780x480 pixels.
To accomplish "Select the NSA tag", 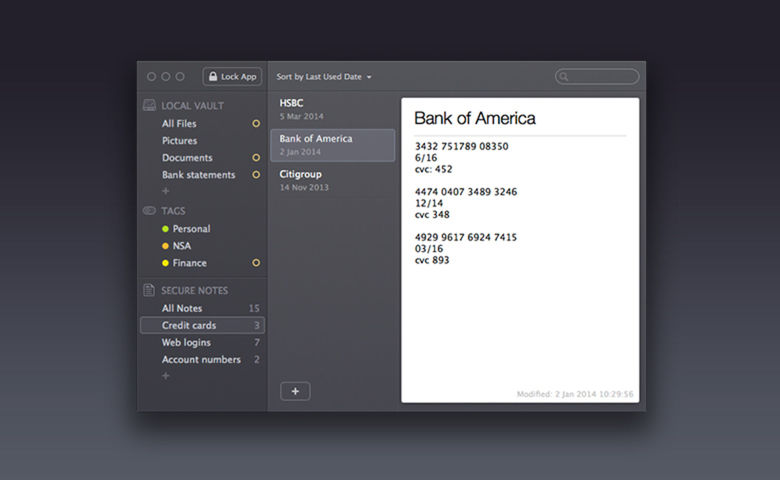I will click(182, 246).
